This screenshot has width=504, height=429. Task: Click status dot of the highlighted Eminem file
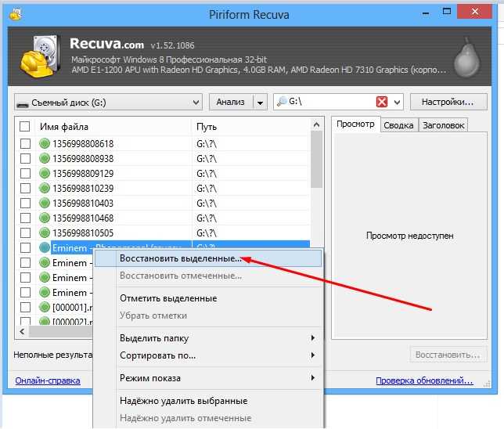coord(45,247)
